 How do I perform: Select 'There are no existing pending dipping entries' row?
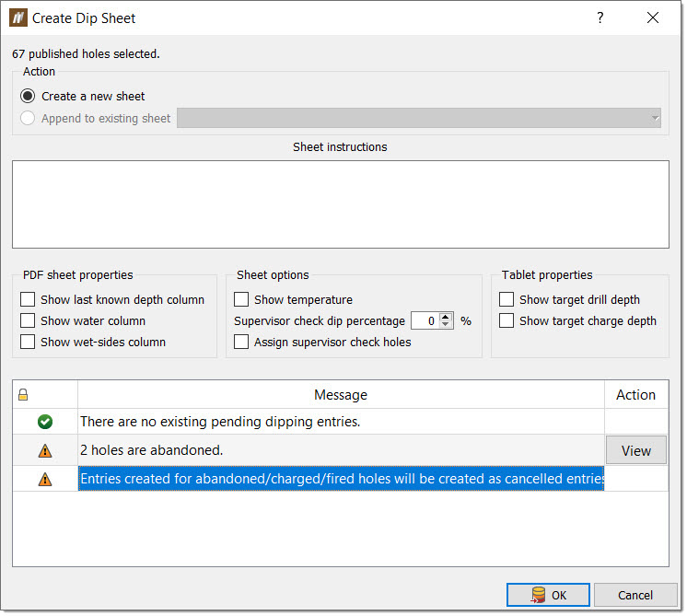pyautogui.click(x=341, y=422)
